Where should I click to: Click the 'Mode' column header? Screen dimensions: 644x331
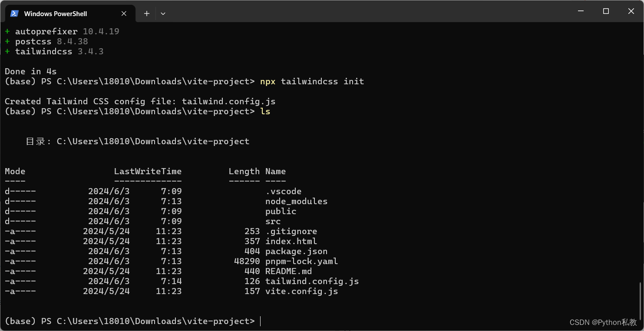[x=15, y=171]
